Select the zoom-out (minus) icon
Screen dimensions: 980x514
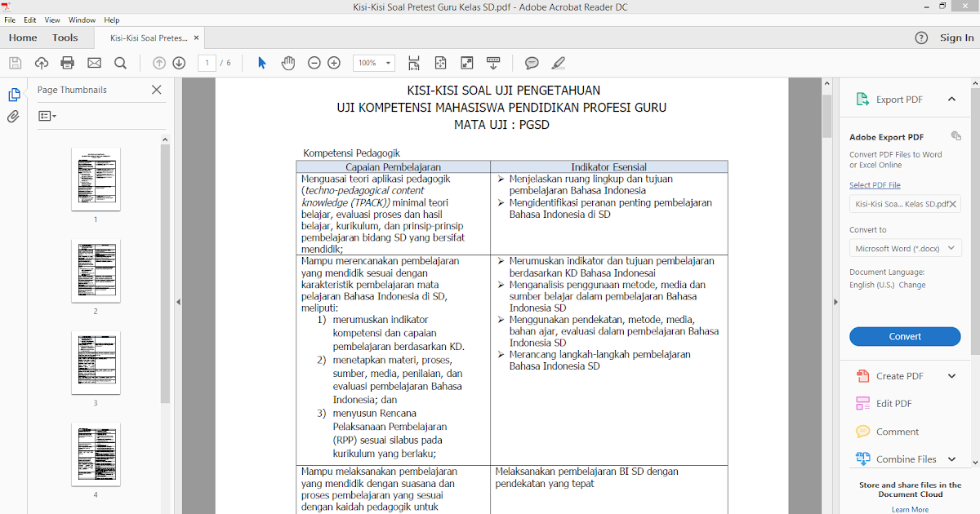314,62
